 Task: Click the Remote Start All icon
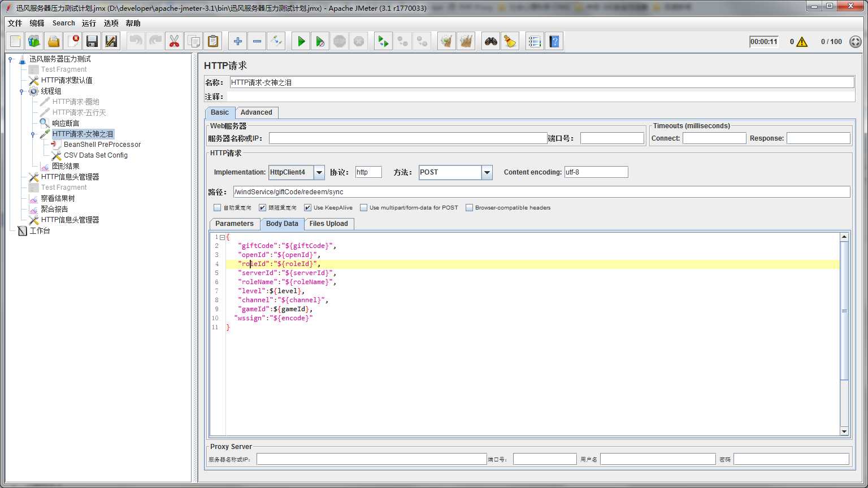384,41
